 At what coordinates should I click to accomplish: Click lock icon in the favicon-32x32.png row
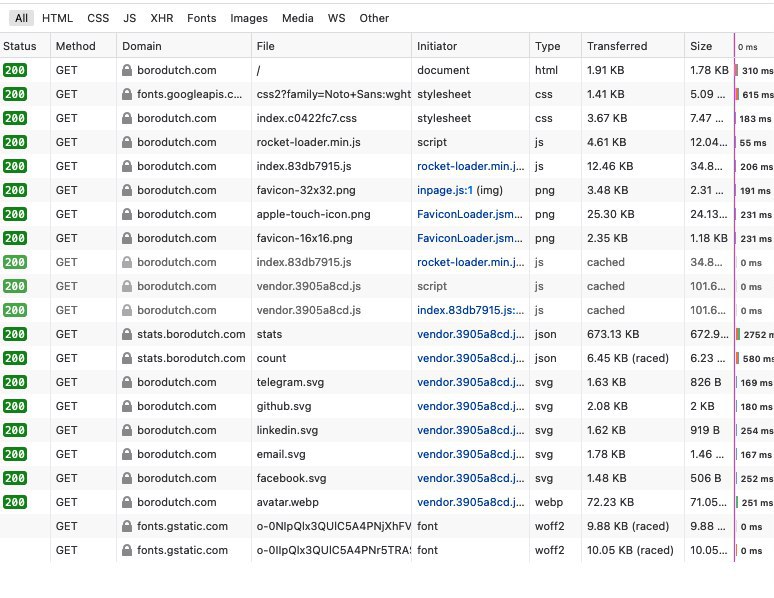(127, 190)
